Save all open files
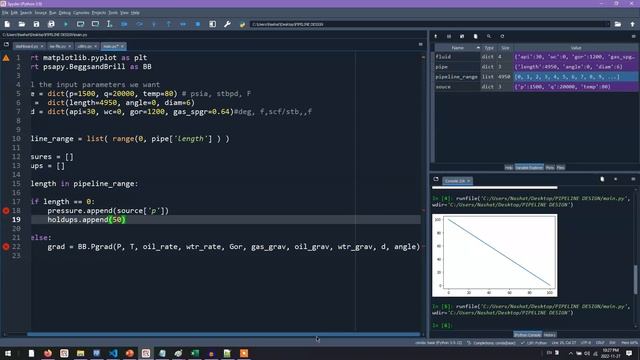Image resolution: width=640 pixels, height=360 pixels. (51, 24)
